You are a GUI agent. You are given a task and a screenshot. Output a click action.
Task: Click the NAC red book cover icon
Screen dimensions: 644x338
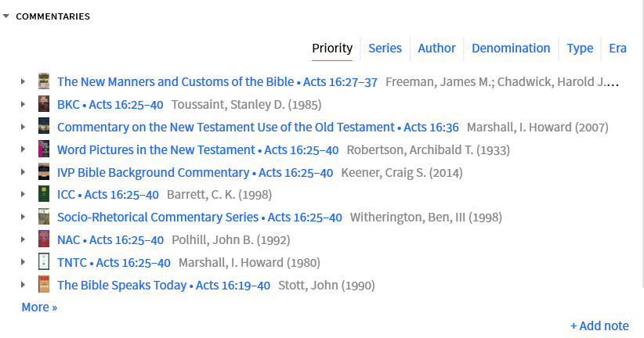point(44,239)
